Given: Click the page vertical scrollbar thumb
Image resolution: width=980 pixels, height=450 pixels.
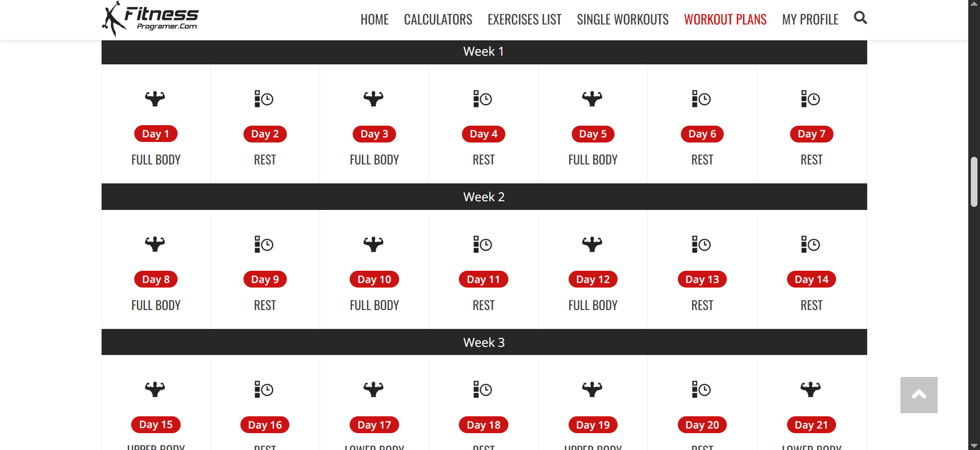Looking at the screenshot, I should 974,182.
